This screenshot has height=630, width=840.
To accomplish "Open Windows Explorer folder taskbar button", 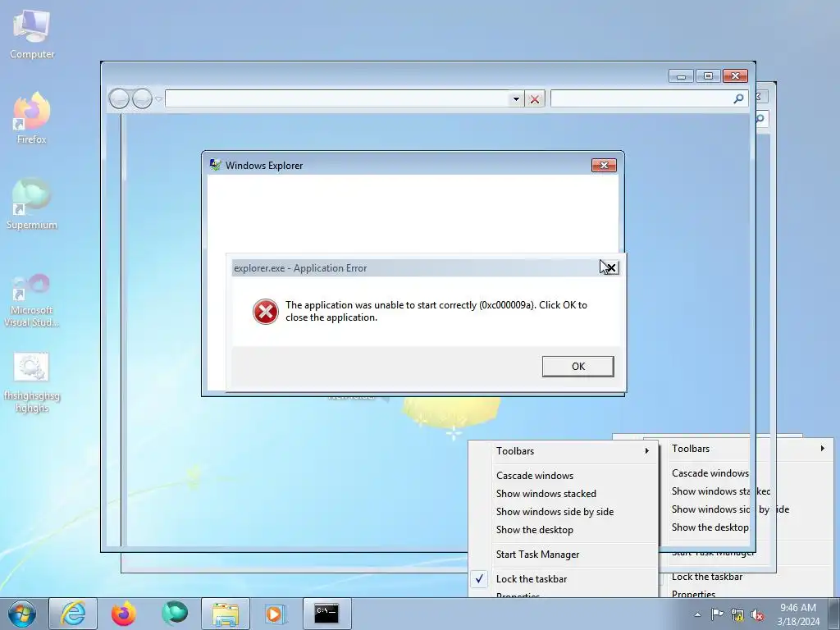I will coord(226,614).
